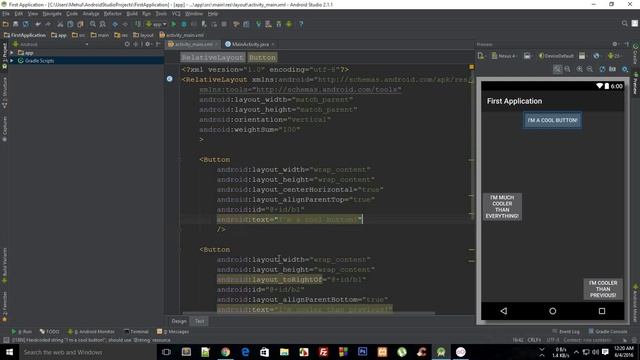Open the preview locale globe dropdown
The height and width of the screenshot is (360, 640).
(596, 56)
